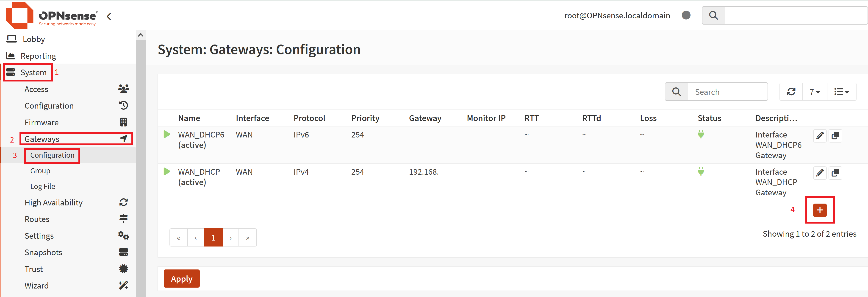Open the column selection list dropdown
Viewport: 868px width, 297px height.
pyautogui.click(x=841, y=92)
